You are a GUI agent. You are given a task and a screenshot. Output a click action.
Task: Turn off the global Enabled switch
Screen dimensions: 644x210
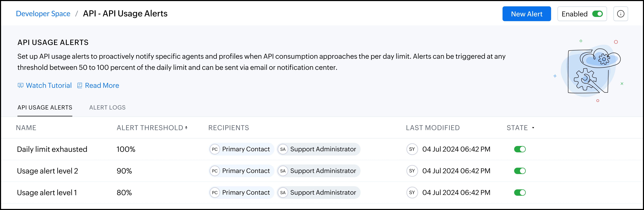598,14
